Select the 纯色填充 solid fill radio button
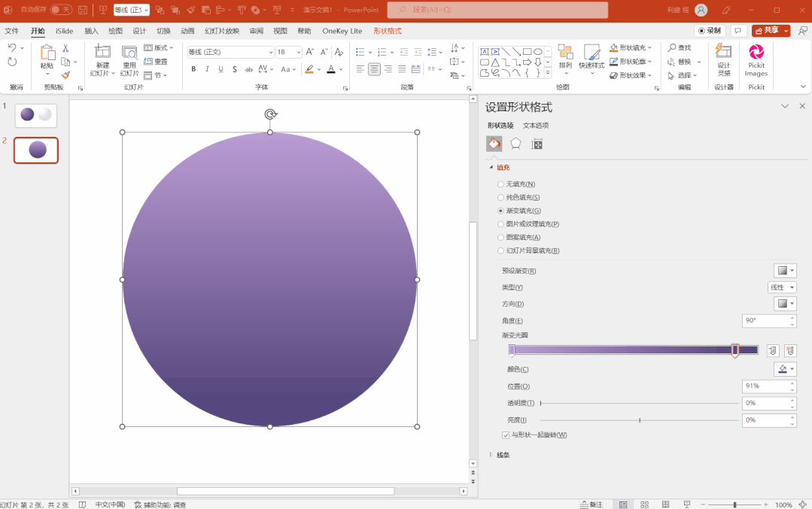 pyautogui.click(x=500, y=197)
